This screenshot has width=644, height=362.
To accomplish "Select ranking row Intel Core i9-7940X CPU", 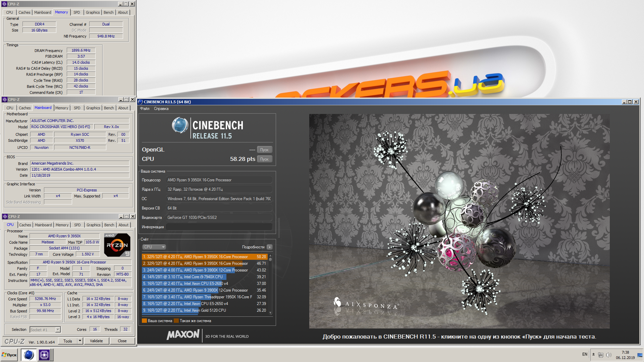I will click(x=205, y=277).
